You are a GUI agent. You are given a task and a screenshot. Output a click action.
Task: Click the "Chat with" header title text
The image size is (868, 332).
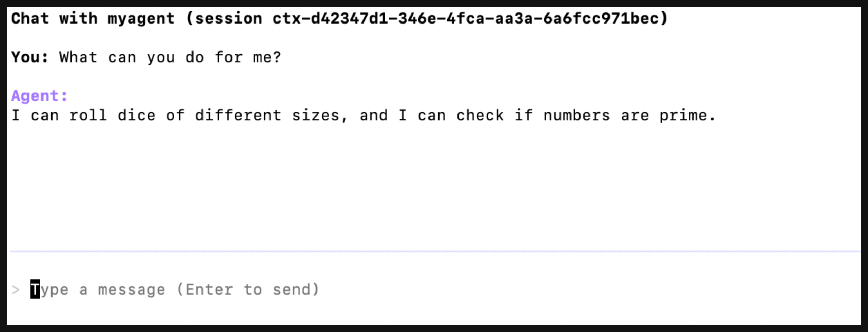54,18
